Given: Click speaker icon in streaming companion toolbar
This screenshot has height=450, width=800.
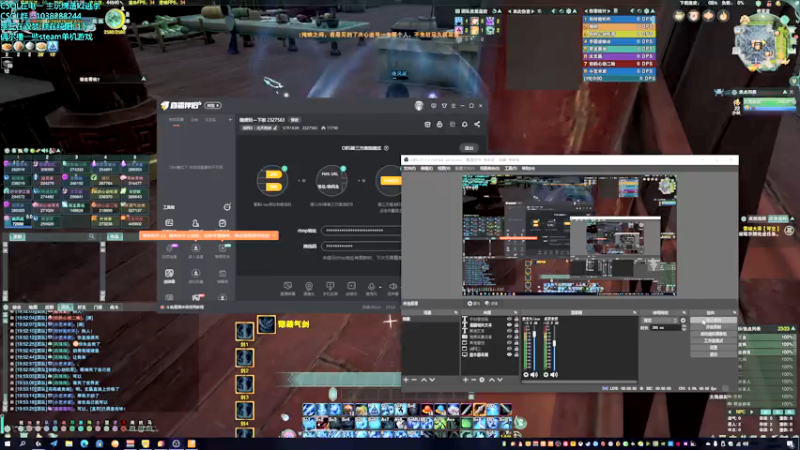Looking at the screenshot, I should [x=393, y=286].
